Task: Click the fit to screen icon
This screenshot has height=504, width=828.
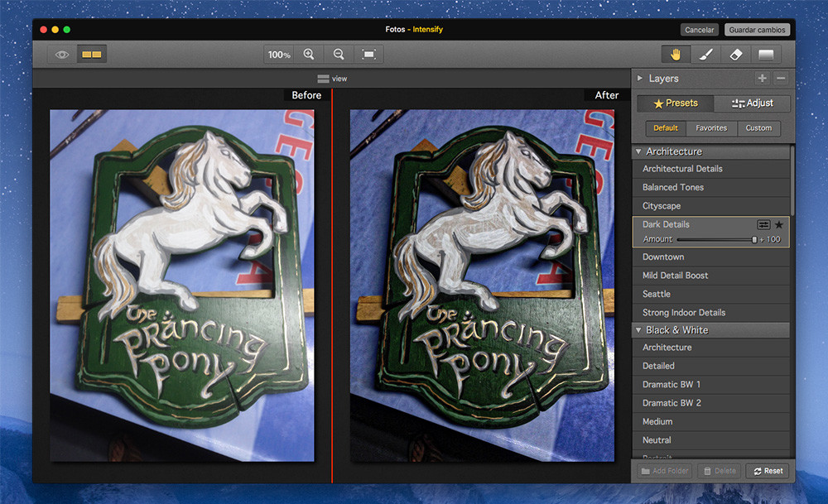Action: [368, 55]
